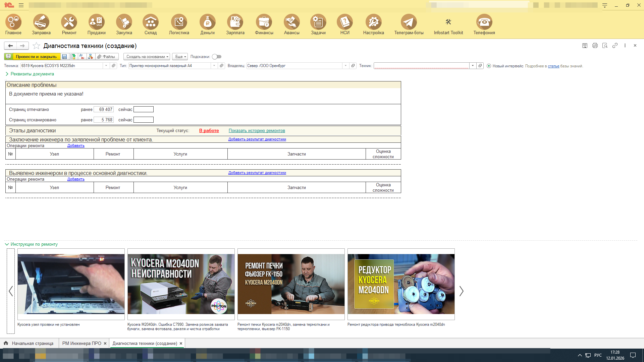Screen dimensions: 644x362
Task: Click the save document floppy icon
Action: tap(64, 57)
